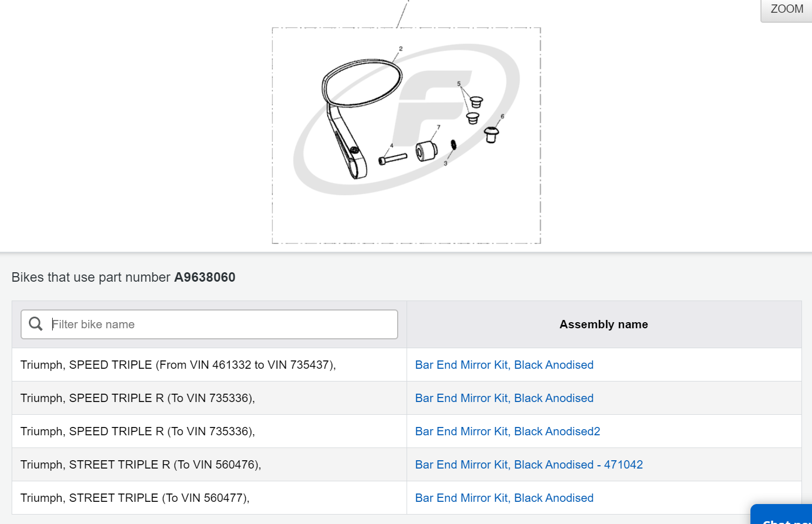This screenshot has width=812, height=524.
Task: Click the cylindrical spacer part 7 in diagram
Action: click(x=426, y=150)
